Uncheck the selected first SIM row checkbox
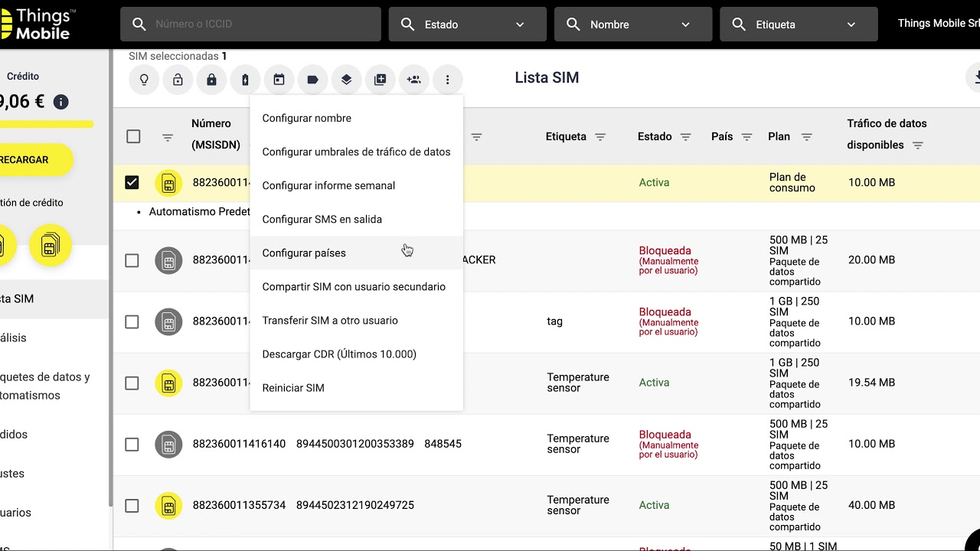 (x=132, y=182)
